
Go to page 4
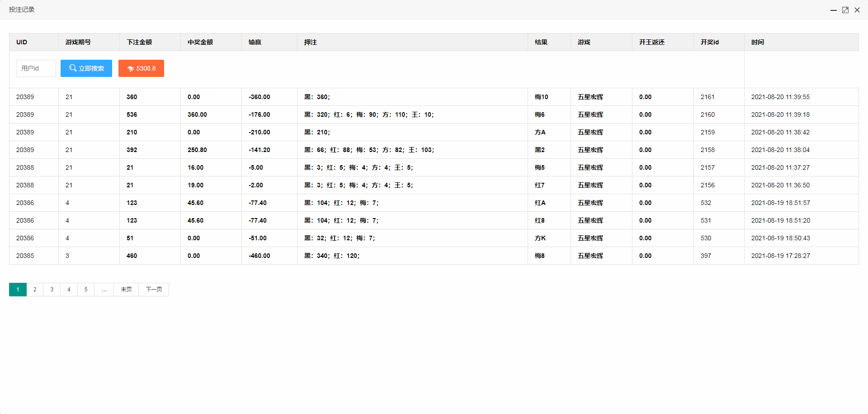pyautogui.click(x=69, y=290)
